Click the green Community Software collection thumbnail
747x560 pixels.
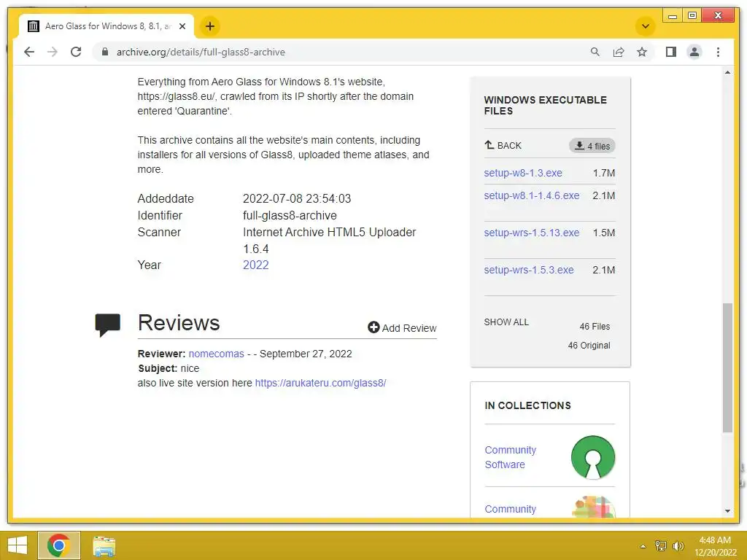coord(593,458)
